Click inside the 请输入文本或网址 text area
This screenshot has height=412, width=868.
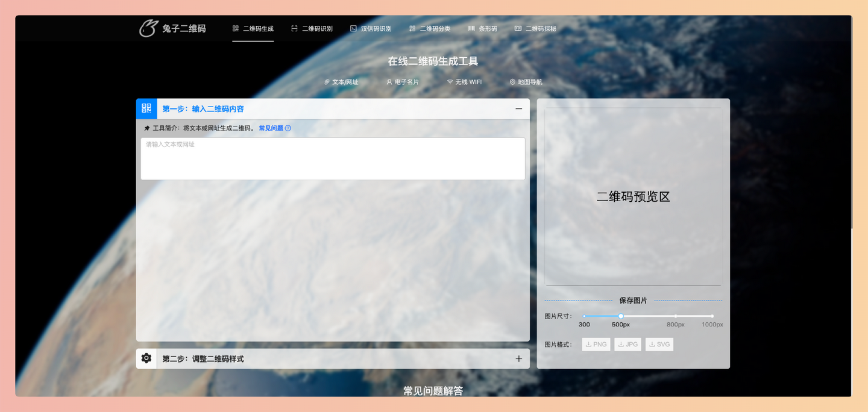coord(333,158)
